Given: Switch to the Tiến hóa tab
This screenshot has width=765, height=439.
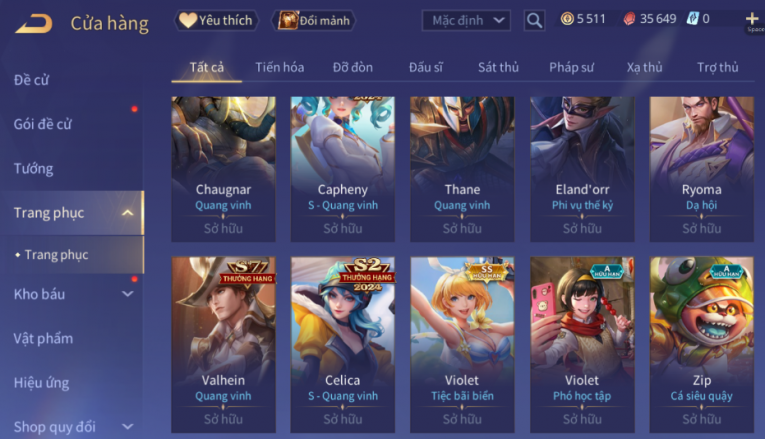Looking at the screenshot, I should (x=280, y=67).
